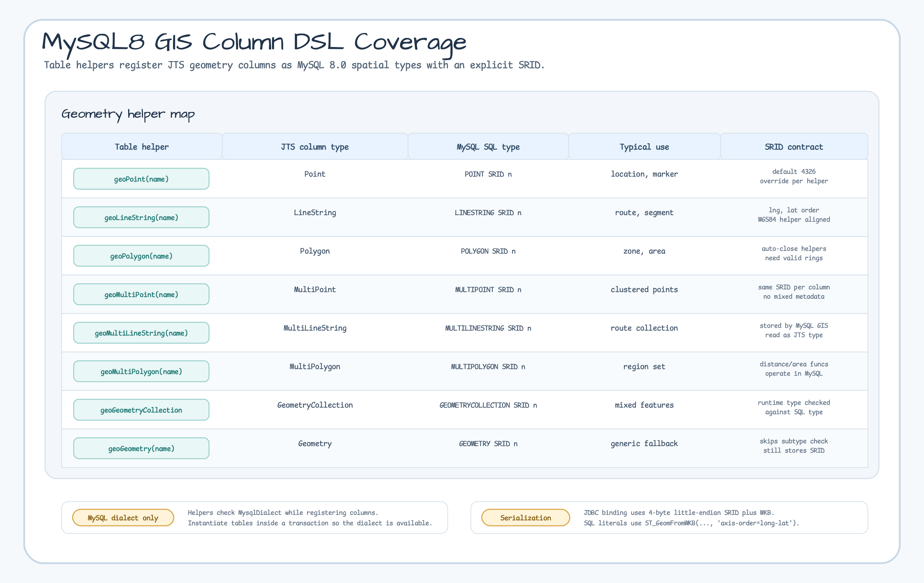Click the 'MultiPoint' JTS type cell

point(315,289)
